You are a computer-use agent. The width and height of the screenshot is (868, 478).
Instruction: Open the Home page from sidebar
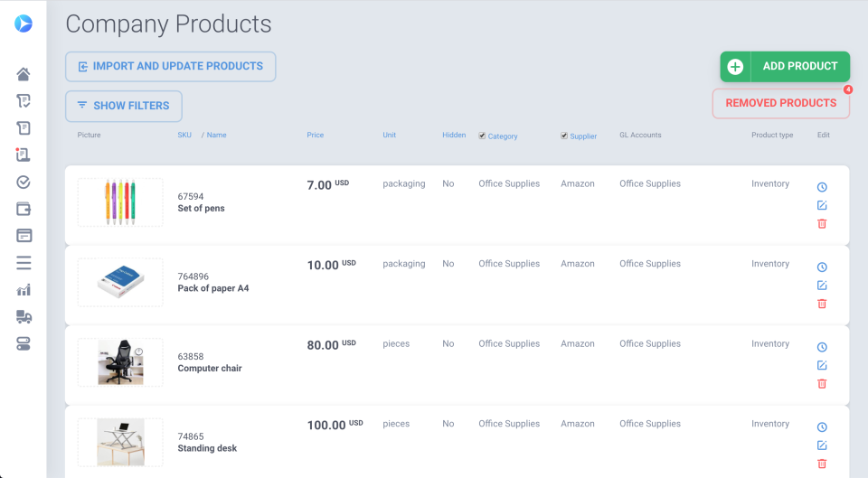[x=24, y=74]
